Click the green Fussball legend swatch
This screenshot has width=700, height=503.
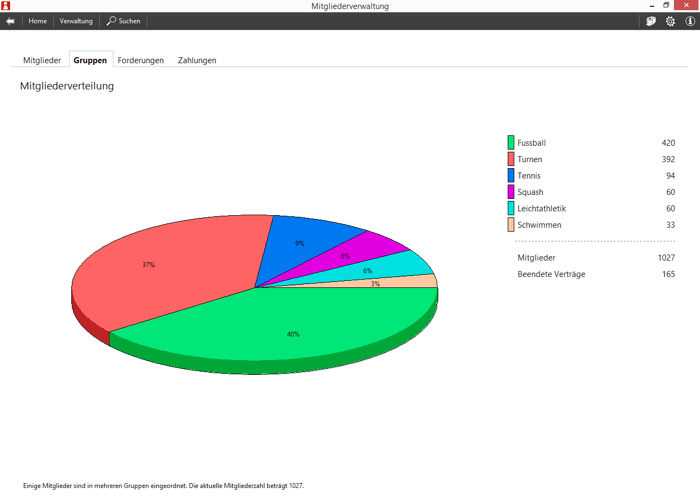511,143
